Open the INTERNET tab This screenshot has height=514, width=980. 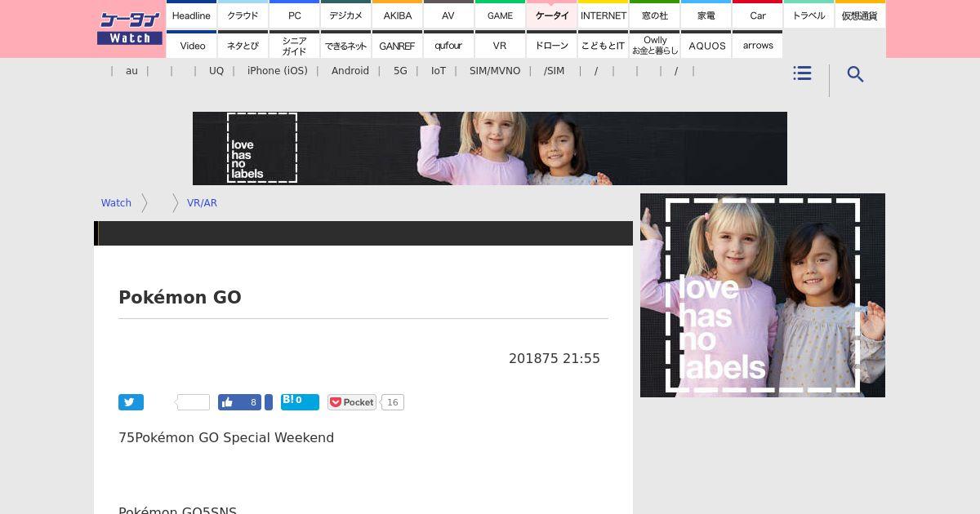coord(604,15)
